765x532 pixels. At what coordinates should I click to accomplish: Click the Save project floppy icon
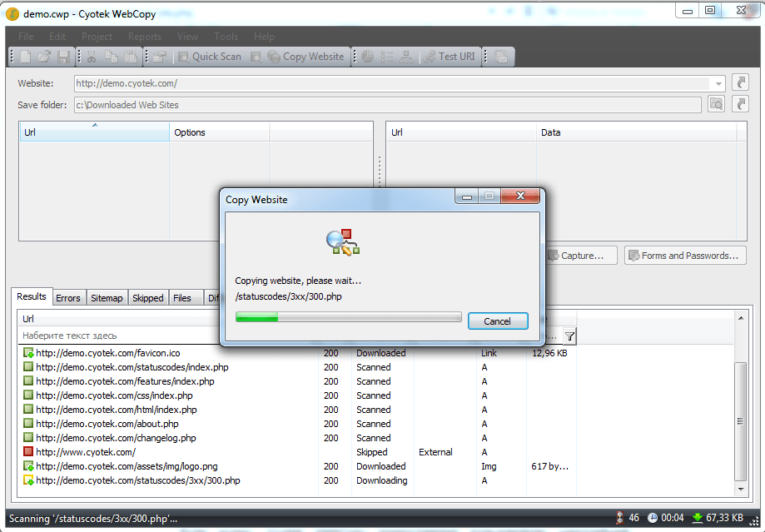pyautogui.click(x=63, y=57)
